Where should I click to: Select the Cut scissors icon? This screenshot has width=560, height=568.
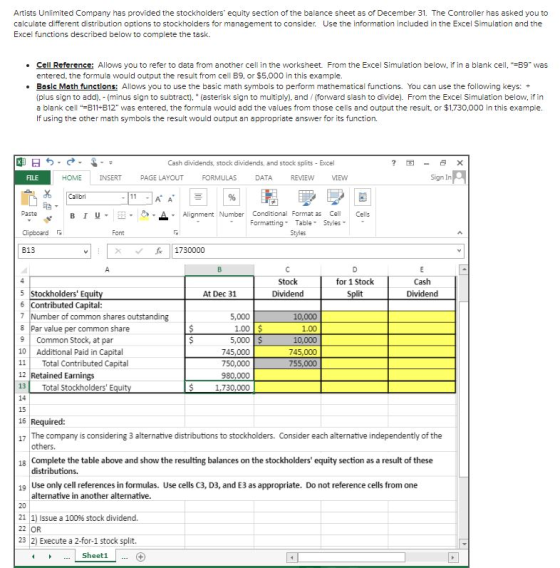(47, 194)
